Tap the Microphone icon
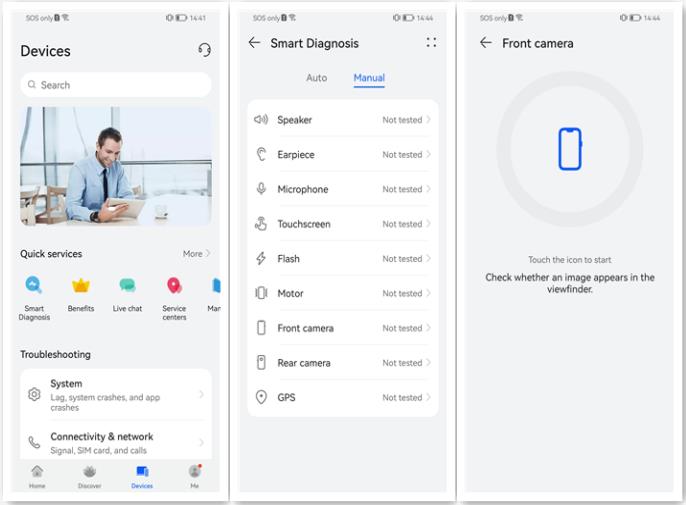This screenshot has width=686, height=505. [261, 189]
